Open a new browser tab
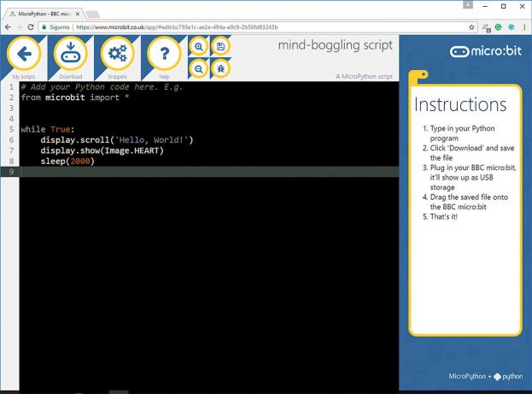The height and width of the screenshot is (394, 532). coord(92,15)
